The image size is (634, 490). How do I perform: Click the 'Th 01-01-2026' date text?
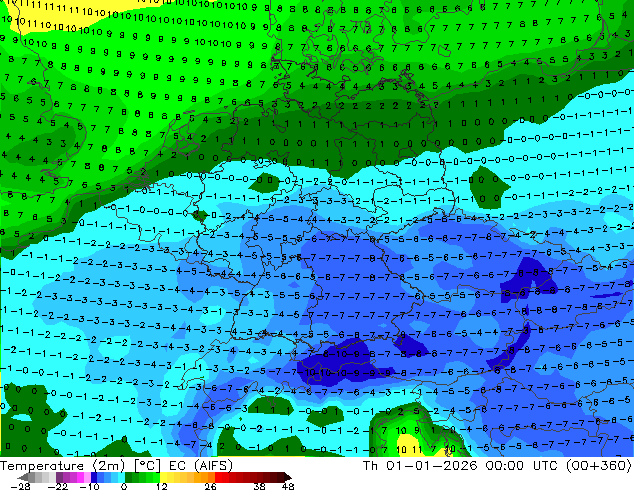[420, 466]
